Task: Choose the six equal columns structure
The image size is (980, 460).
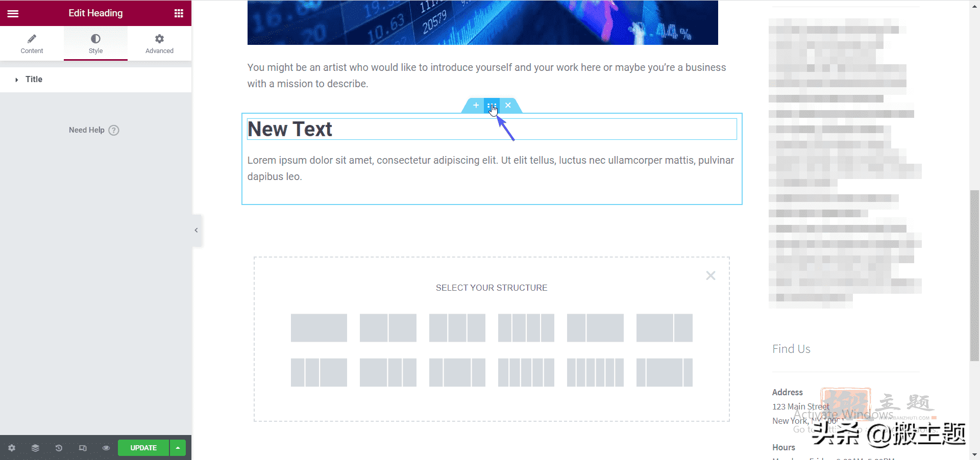Action: click(x=595, y=372)
